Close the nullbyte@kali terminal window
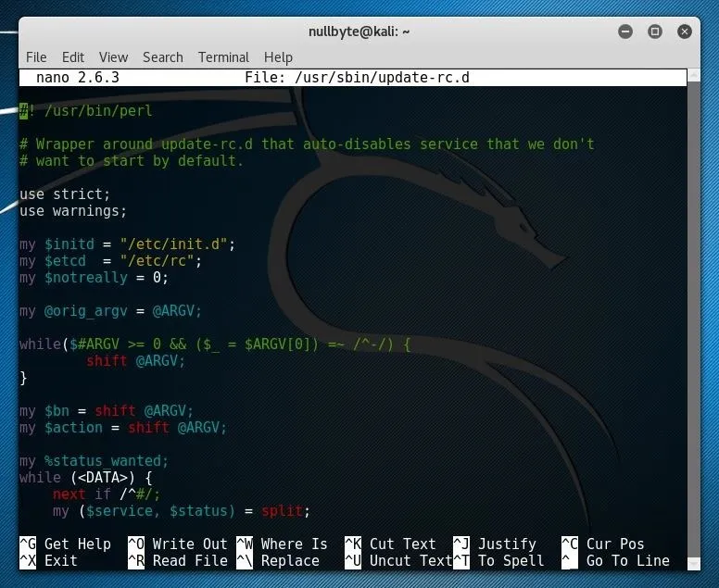Image resolution: width=719 pixels, height=588 pixels. 685,31
